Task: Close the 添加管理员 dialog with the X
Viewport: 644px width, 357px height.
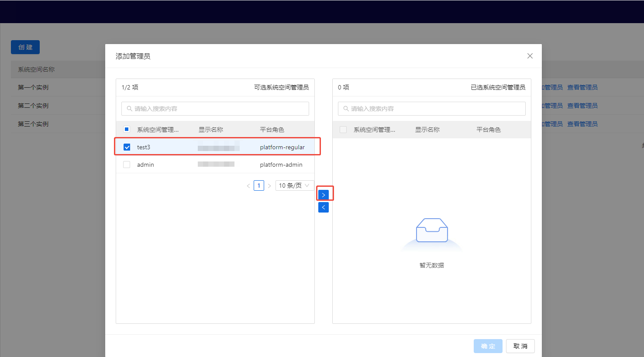Action: tap(530, 56)
